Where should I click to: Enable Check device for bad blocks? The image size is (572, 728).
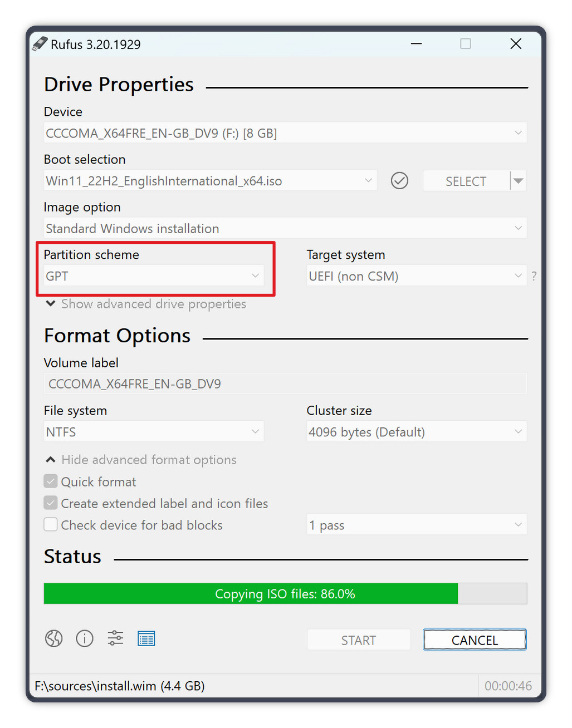click(51, 525)
